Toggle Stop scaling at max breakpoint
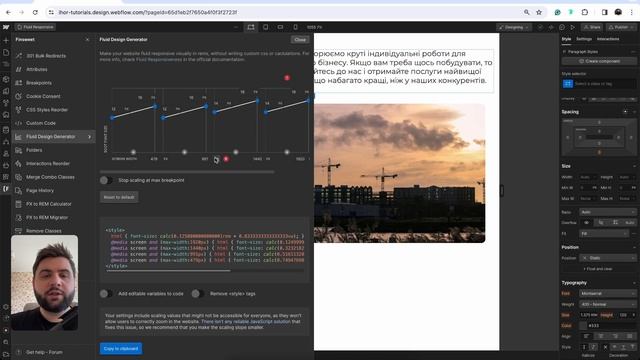 [x=106, y=180]
